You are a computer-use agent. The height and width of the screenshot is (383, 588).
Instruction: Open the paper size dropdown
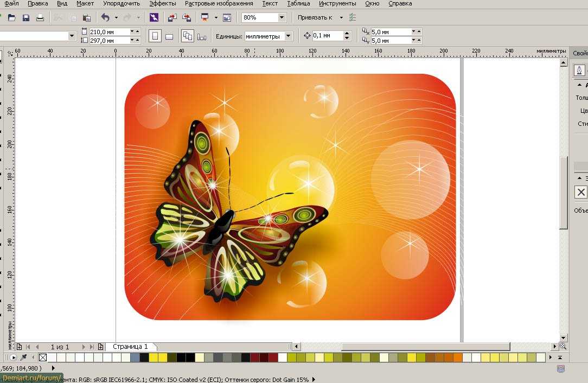coord(72,36)
